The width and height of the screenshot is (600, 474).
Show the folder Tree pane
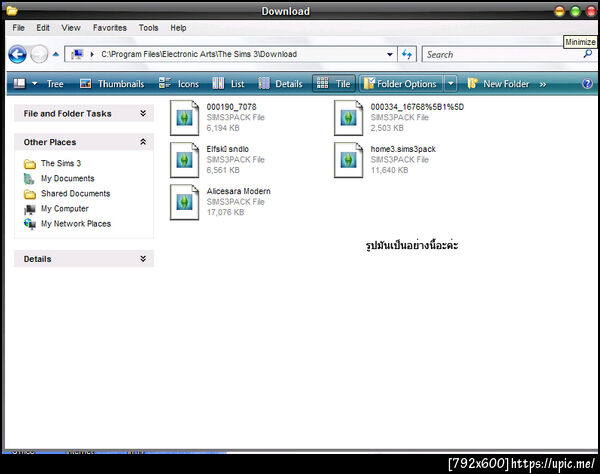pyautogui.click(x=55, y=84)
